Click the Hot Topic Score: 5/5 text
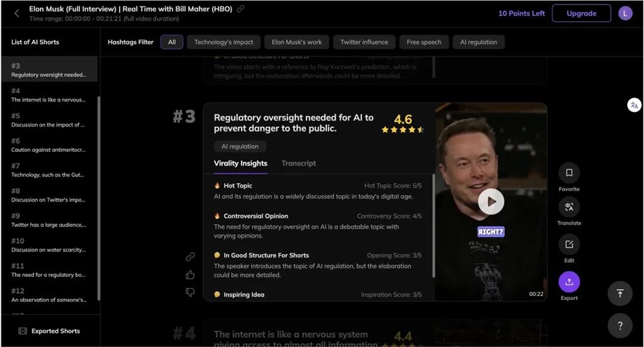Screen dimensions: 644x347 tap(393, 185)
